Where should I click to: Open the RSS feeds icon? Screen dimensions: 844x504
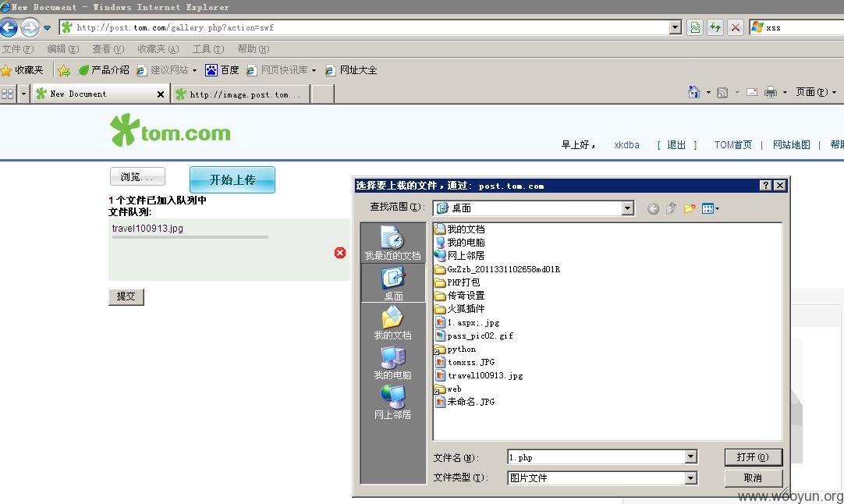coord(722,93)
